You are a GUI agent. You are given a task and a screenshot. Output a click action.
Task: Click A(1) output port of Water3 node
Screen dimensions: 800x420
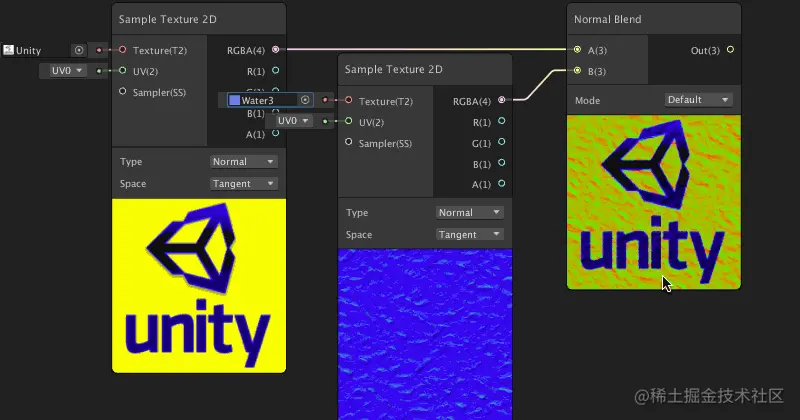click(x=502, y=183)
